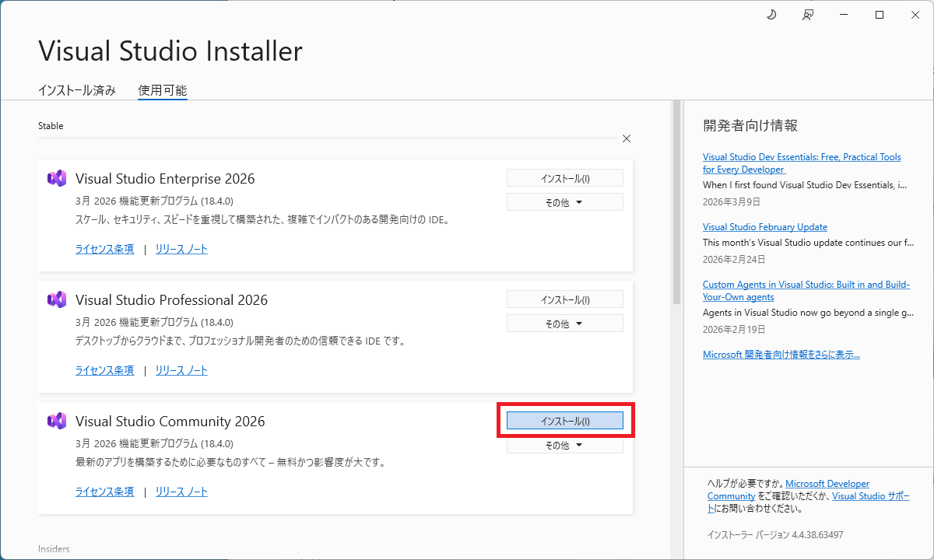Expand その他 dropdown for Community 2026
Viewport: 934px width, 560px height.
coord(564,446)
